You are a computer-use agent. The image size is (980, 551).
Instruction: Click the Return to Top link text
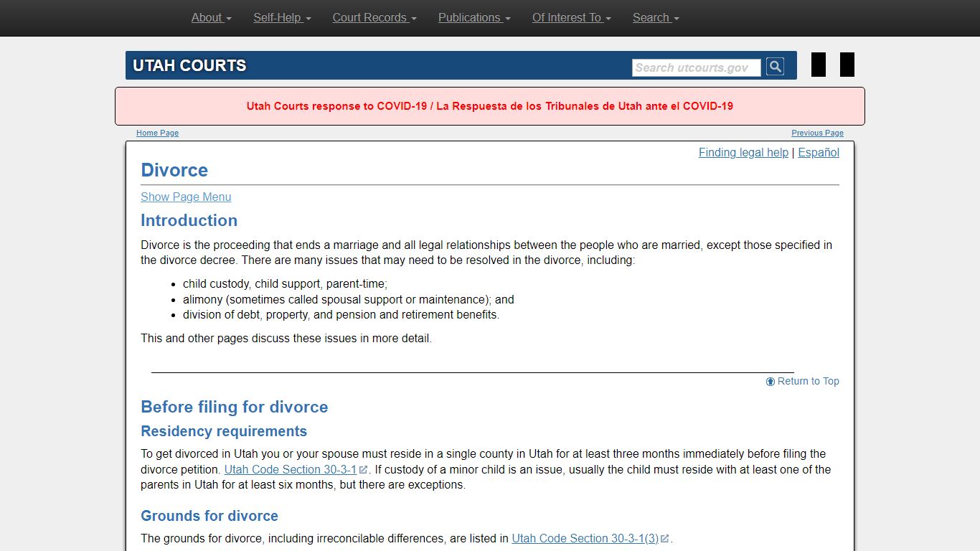pos(809,382)
